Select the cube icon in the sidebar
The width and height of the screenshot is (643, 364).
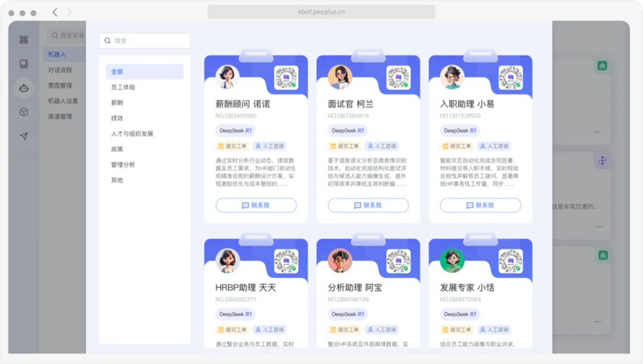tap(23, 111)
